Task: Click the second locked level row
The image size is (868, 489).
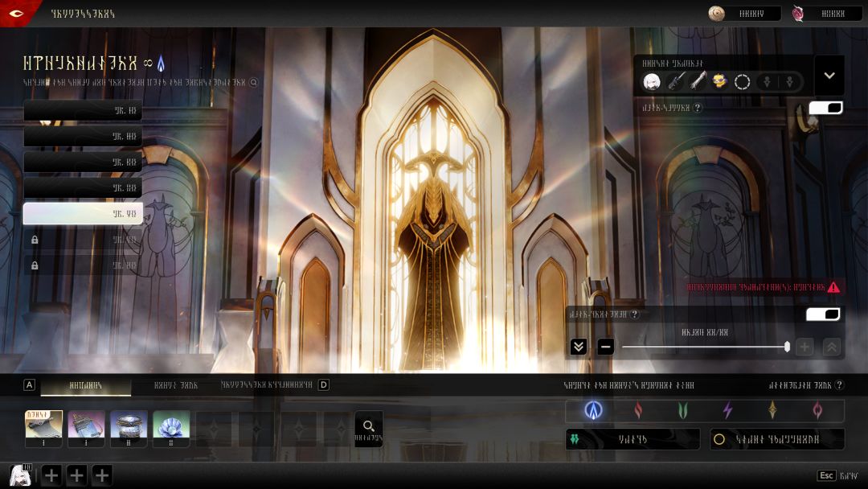Action: point(83,265)
